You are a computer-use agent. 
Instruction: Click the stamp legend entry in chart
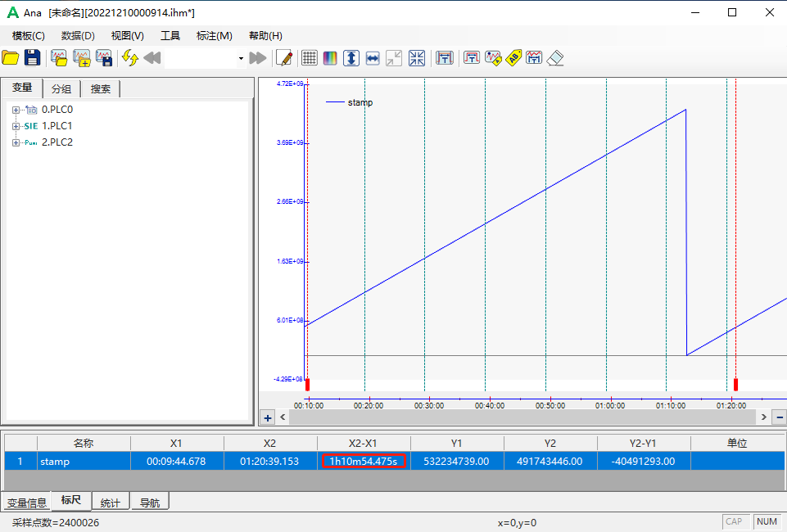350,102
